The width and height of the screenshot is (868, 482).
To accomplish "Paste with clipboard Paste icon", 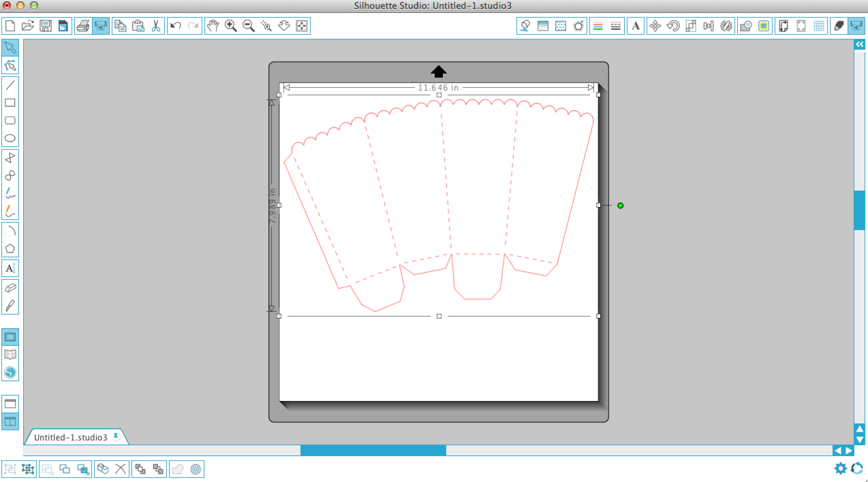I will (x=138, y=26).
